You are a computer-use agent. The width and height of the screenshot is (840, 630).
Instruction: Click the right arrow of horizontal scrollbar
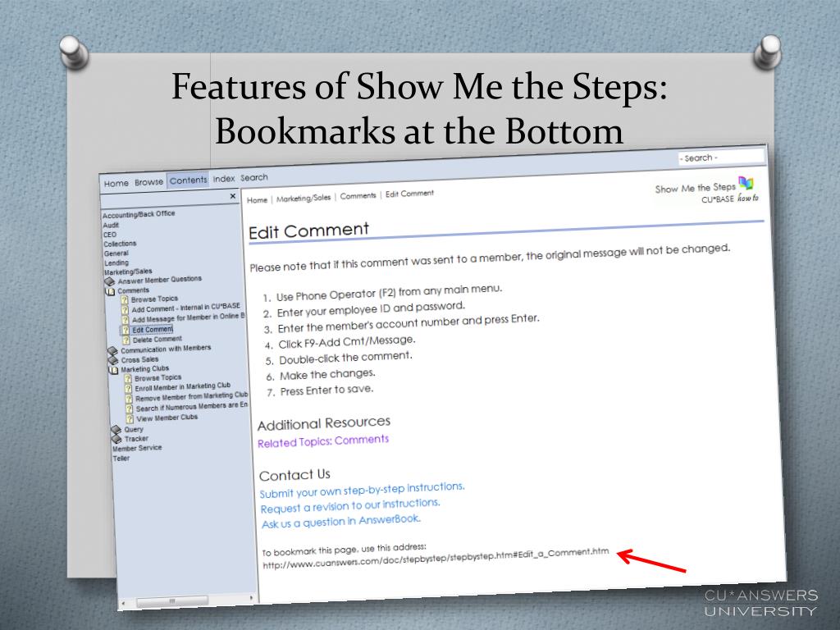click(251, 598)
